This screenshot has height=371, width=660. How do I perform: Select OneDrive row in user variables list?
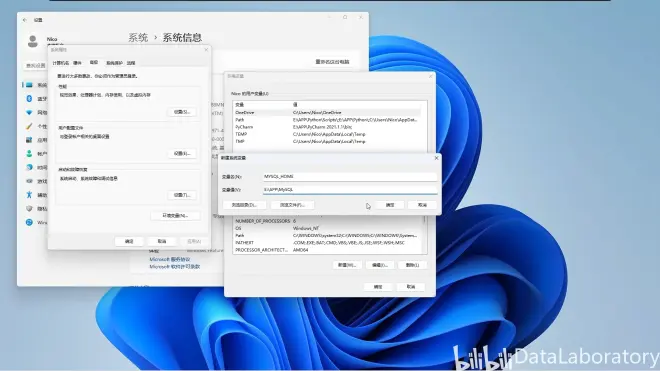coord(327,113)
